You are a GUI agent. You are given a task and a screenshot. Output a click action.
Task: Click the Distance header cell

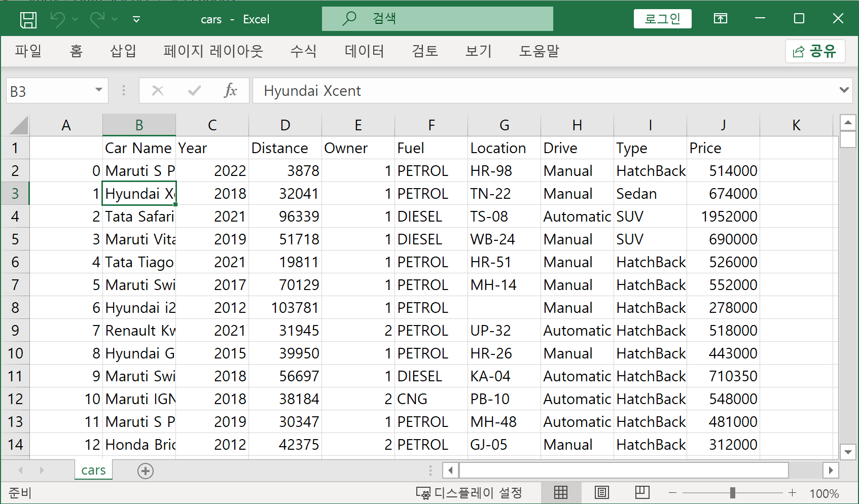click(x=285, y=148)
